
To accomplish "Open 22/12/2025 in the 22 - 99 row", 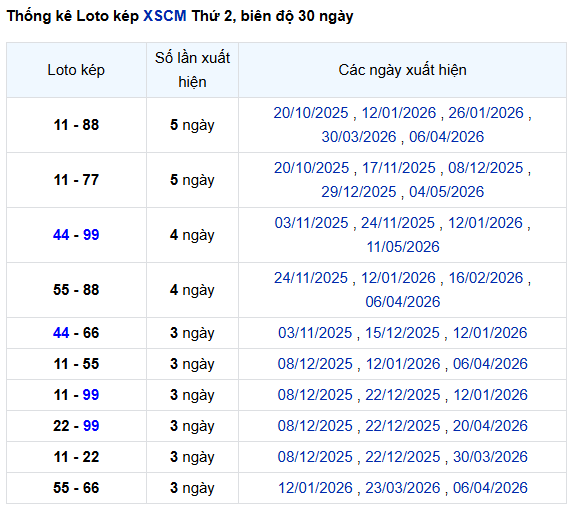I will [x=403, y=426].
